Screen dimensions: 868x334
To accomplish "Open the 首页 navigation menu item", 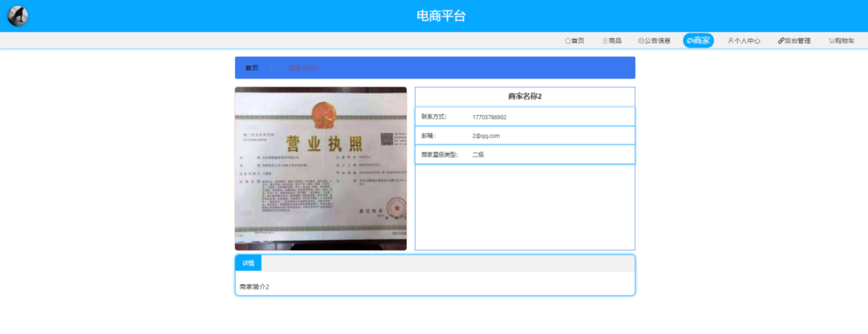I will pyautogui.click(x=574, y=41).
